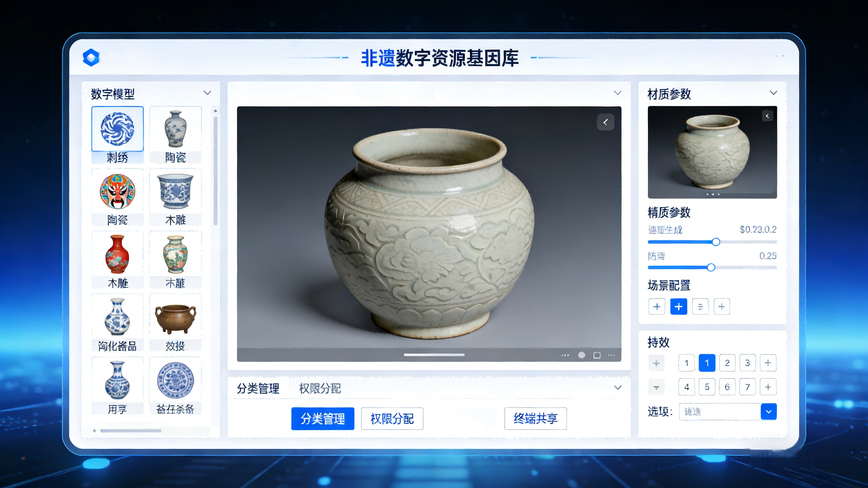Select the blue-and-white plate 益在杀备 model

(175, 380)
